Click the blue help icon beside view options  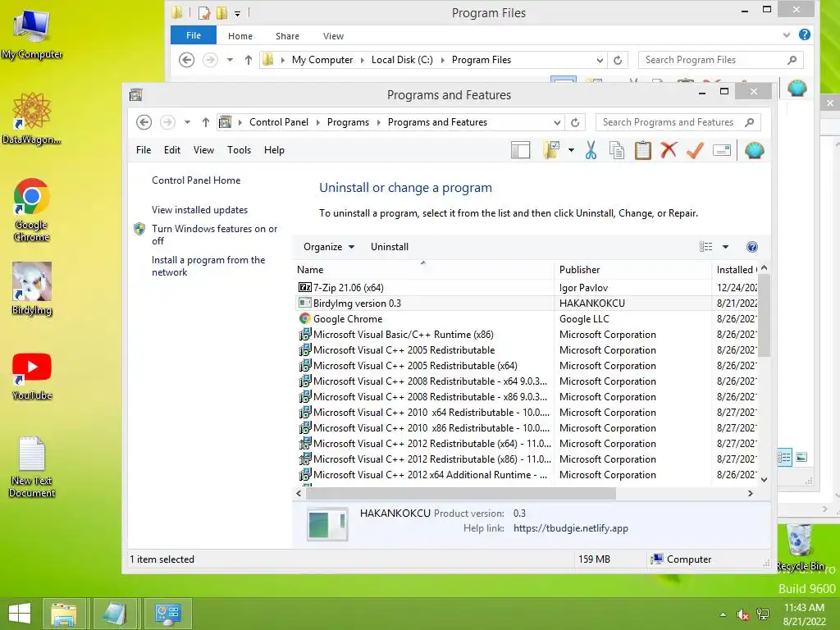point(751,247)
